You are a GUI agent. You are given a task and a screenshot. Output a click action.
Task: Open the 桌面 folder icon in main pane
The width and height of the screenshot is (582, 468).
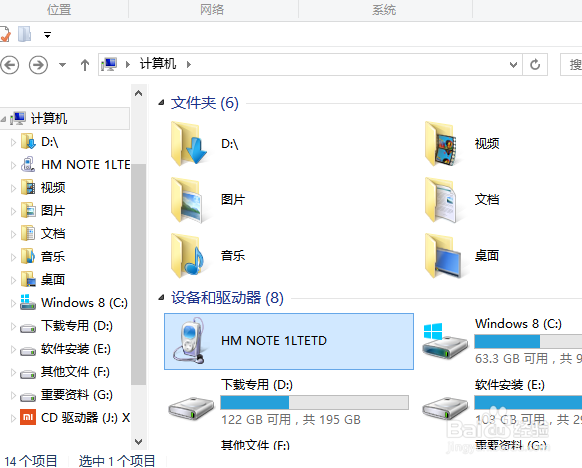tap(443, 255)
